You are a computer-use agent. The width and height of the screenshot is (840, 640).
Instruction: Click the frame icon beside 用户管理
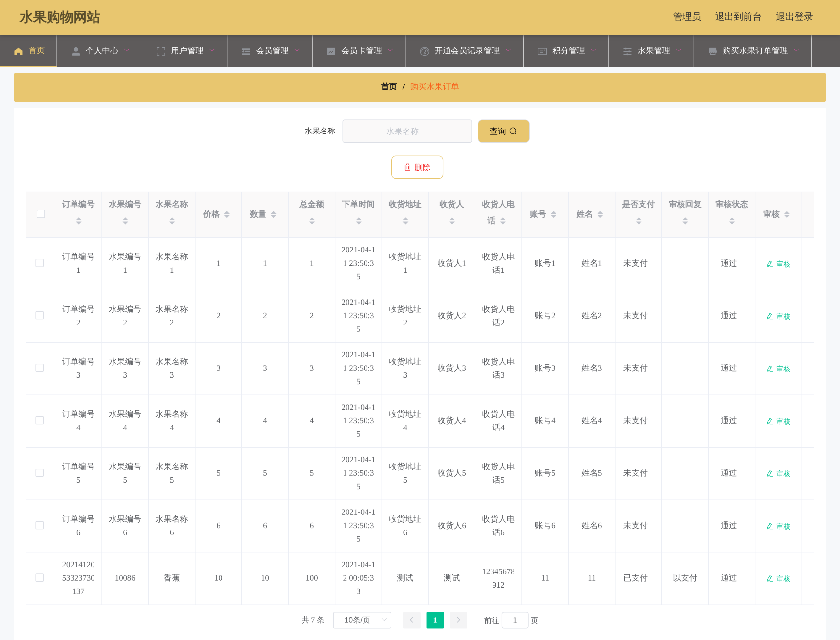[x=161, y=51]
